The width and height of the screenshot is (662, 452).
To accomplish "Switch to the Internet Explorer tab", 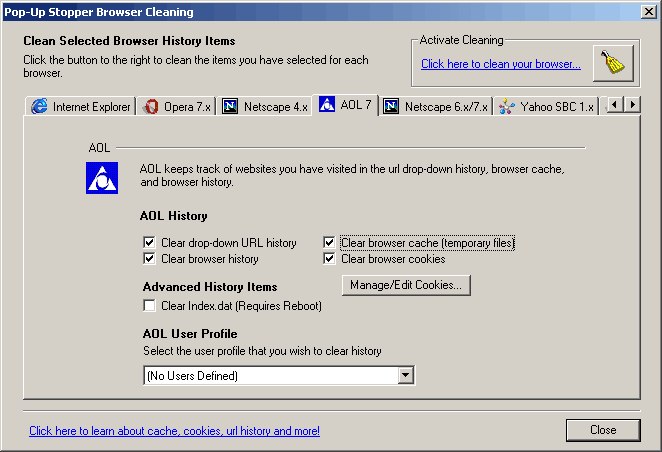I will click(x=81, y=107).
